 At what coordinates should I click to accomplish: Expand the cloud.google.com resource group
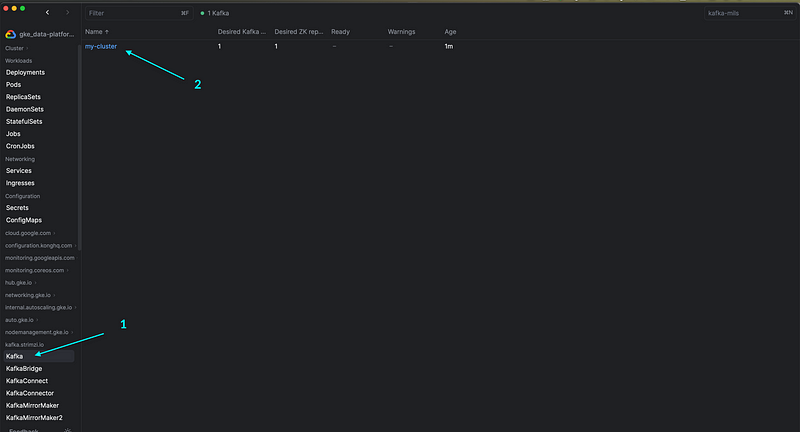(x=30, y=233)
